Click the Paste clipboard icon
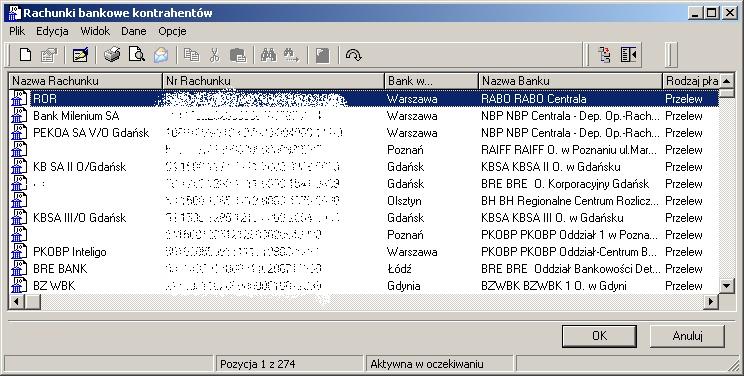 238,55
